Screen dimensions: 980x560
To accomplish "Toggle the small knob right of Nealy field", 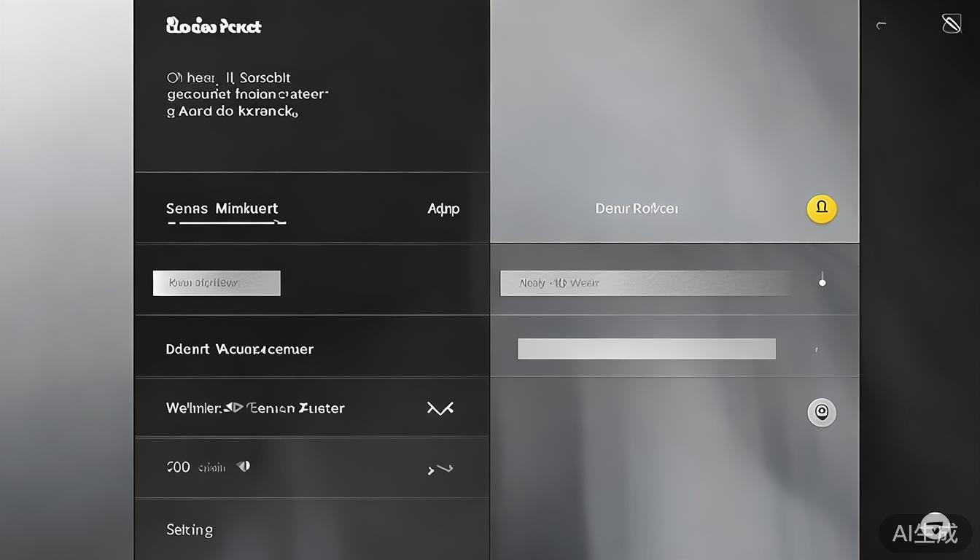I will click(x=822, y=281).
